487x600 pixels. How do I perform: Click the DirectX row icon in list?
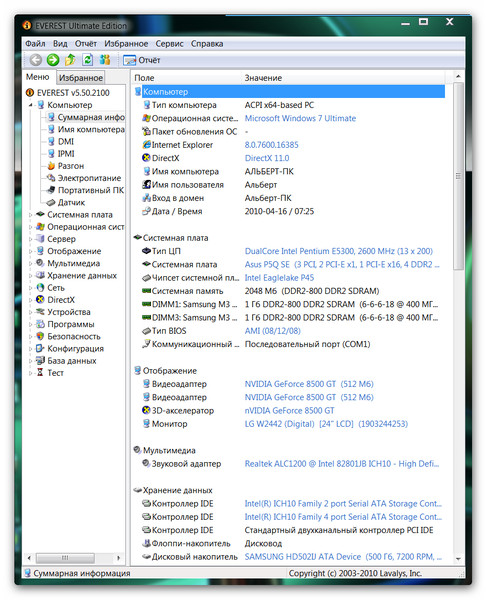[x=147, y=158]
